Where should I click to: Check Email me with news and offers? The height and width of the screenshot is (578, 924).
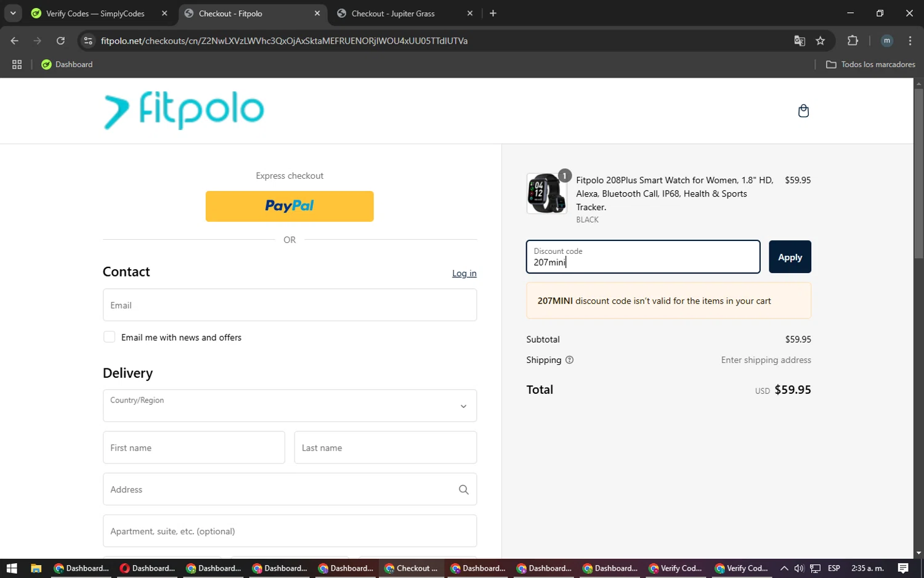pyautogui.click(x=109, y=337)
